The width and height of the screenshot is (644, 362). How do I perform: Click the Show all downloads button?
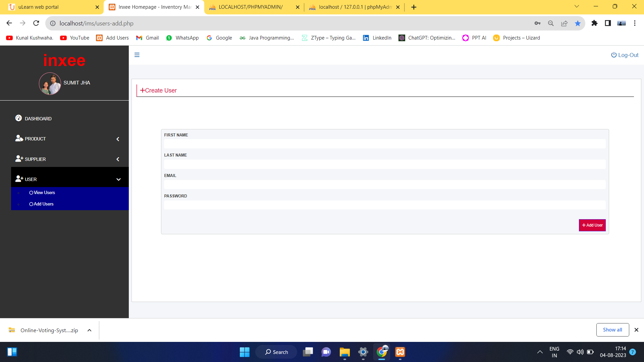click(x=612, y=329)
